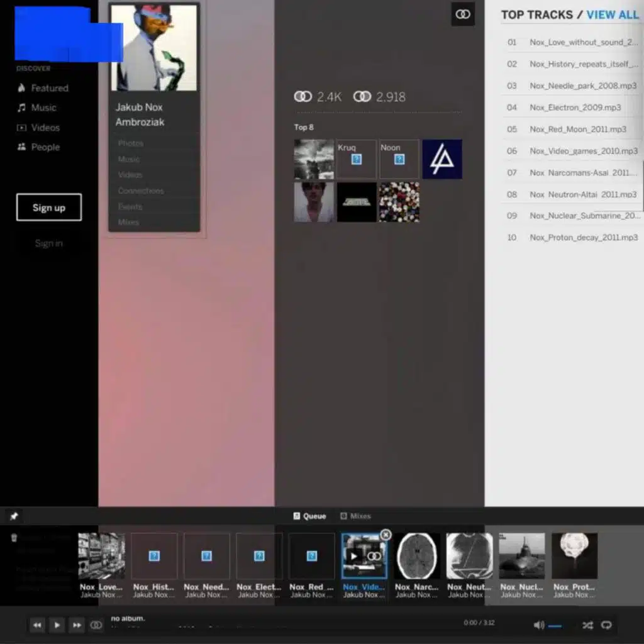Click the pin icon on player bar

coord(14,516)
